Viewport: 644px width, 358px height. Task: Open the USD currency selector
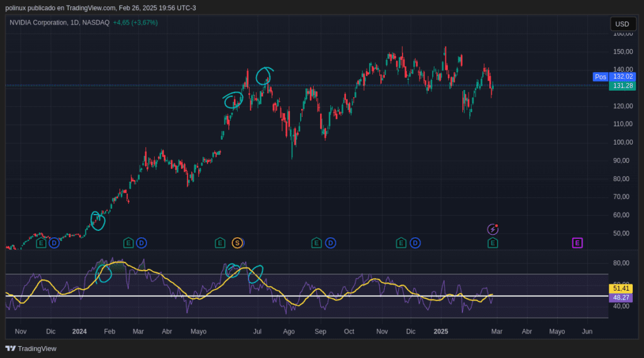[623, 24]
